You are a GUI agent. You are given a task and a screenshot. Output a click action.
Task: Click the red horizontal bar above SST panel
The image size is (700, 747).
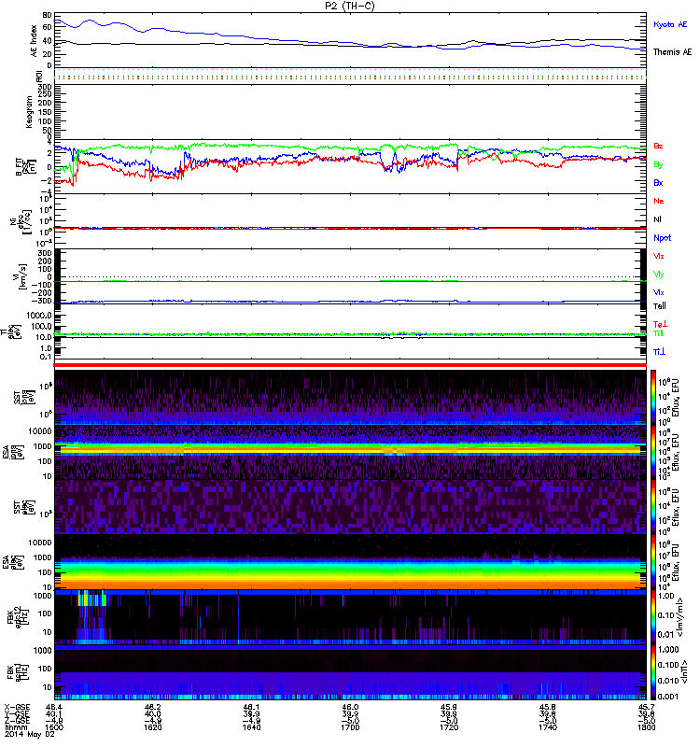pyautogui.click(x=350, y=365)
